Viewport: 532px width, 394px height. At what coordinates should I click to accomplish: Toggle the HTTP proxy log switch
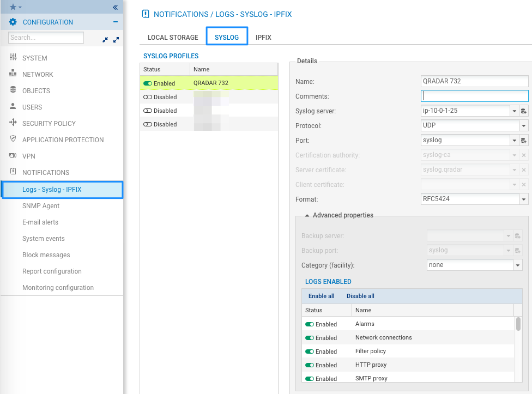click(310, 365)
